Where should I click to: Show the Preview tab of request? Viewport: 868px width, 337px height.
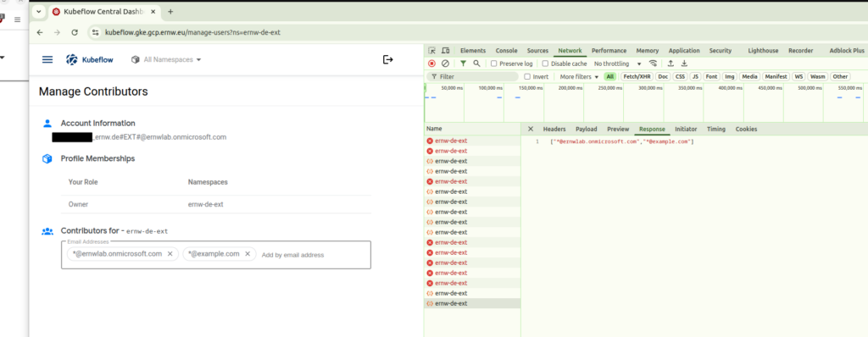[618, 129]
